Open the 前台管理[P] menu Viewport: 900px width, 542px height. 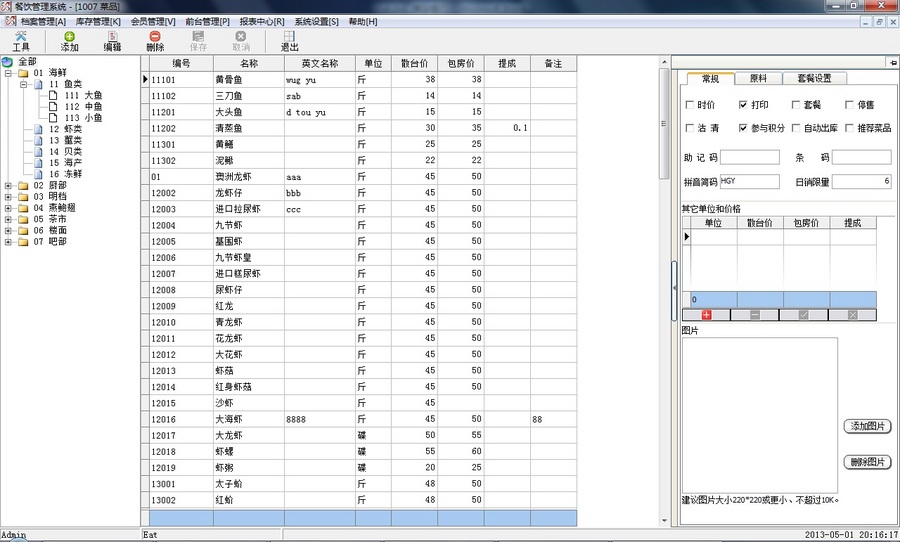207,21
